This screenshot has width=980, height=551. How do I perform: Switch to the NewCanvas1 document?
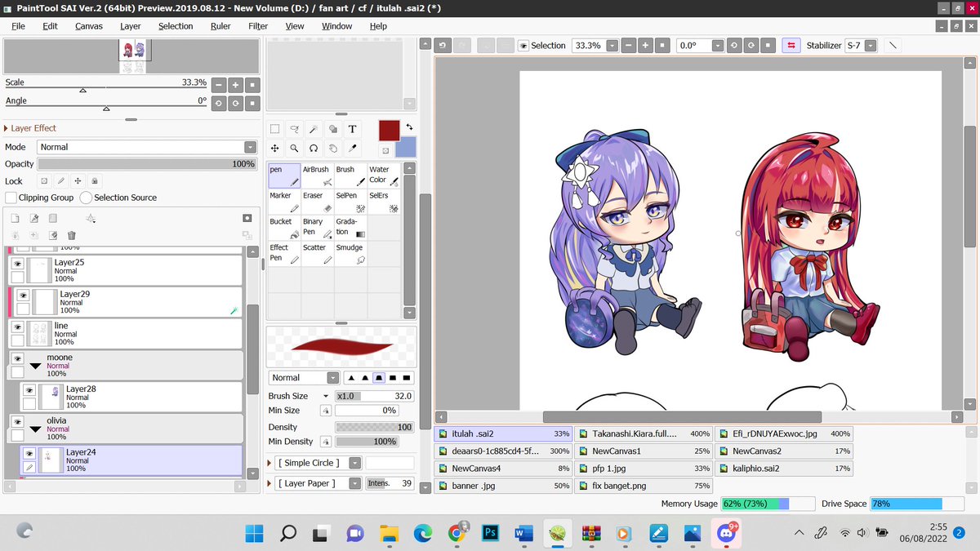coord(644,451)
